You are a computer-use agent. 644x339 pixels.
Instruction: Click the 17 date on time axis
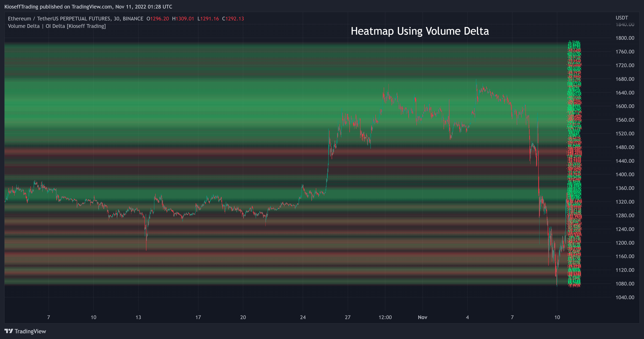(198, 317)
